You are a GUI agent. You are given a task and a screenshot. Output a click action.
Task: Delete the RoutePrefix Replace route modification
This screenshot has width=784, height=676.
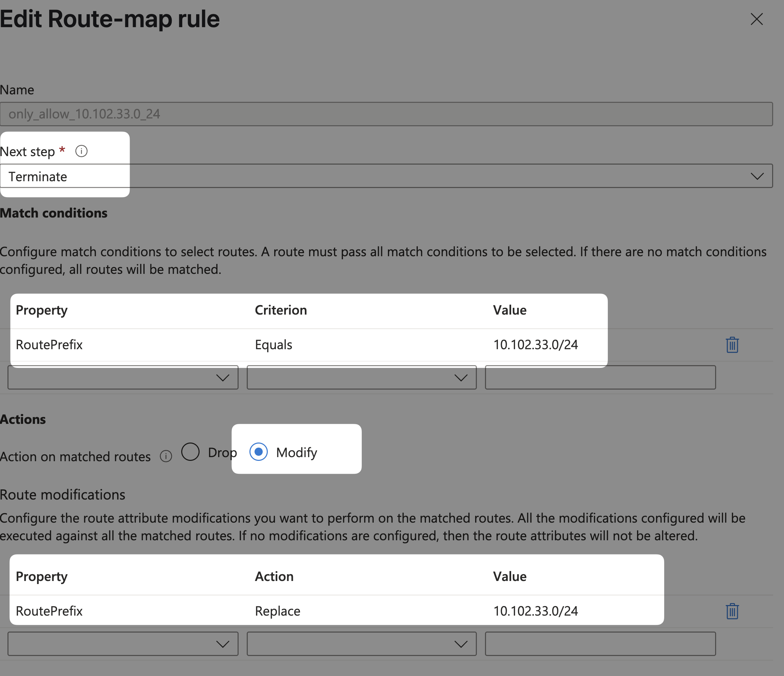pyautogui.click(x=732, y=611)
